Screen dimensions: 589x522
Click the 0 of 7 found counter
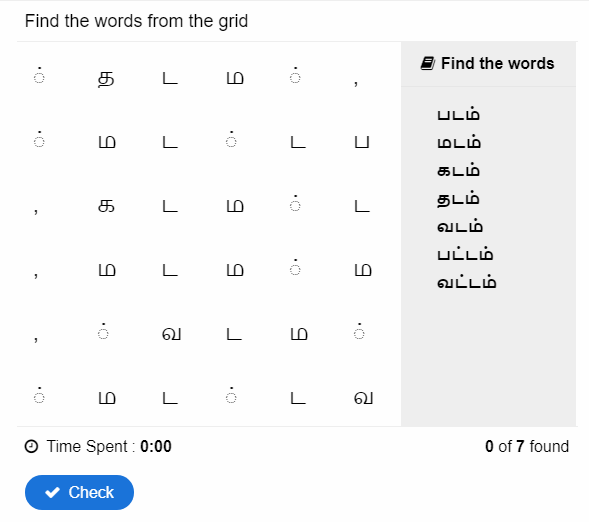pos(527,447)
